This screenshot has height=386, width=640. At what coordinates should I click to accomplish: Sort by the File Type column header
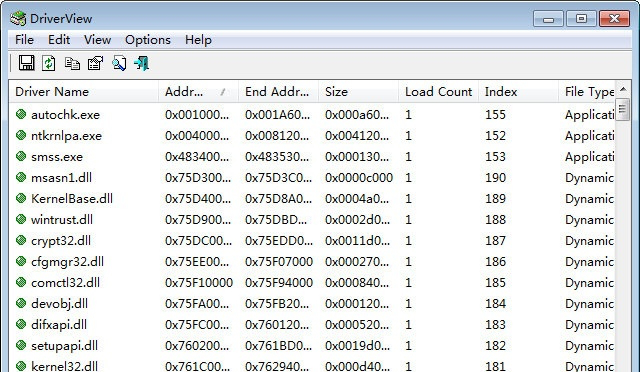(x=587, y=91)
